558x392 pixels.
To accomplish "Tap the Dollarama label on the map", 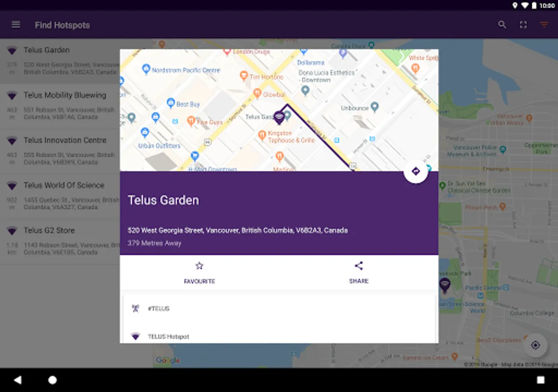I will point(311,62).
